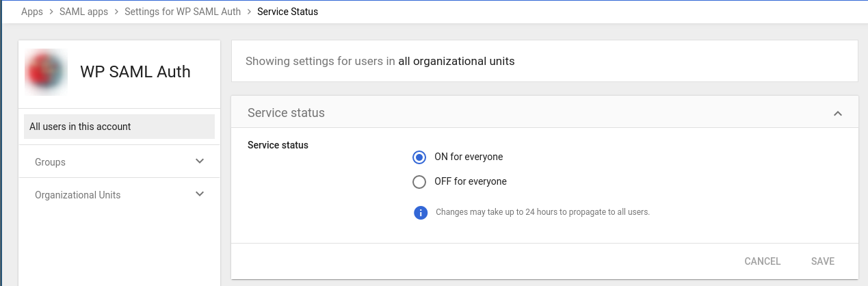Click the Service status panel header title
Viewport: 868px width, 286px height.
coord(286,112)
